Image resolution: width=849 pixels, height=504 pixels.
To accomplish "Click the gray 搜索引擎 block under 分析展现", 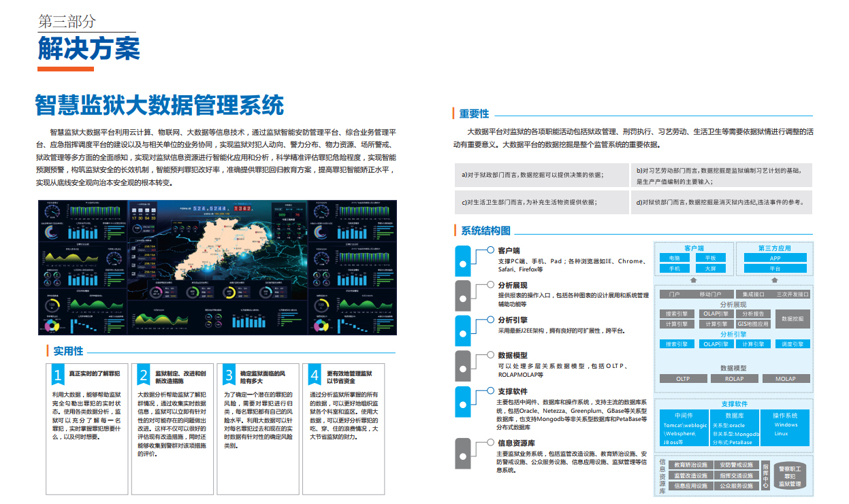I will (677, 314).
